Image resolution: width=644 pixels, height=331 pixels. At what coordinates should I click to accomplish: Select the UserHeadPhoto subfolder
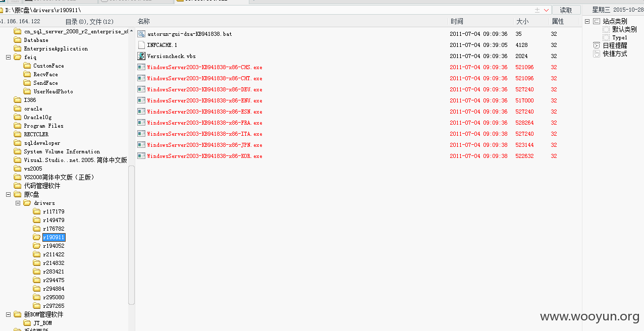[53, 91]
